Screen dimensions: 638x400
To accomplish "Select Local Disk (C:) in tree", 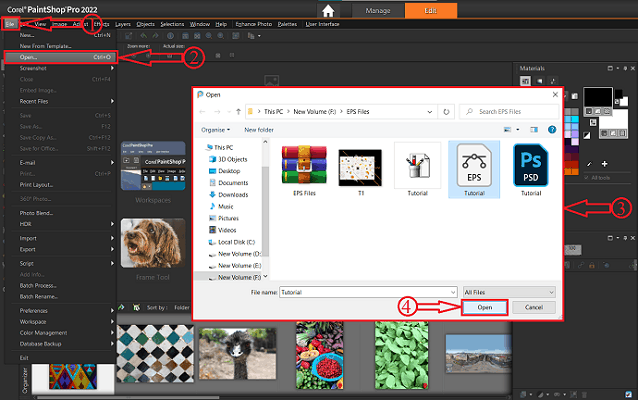I will click(x=232, y=242).
